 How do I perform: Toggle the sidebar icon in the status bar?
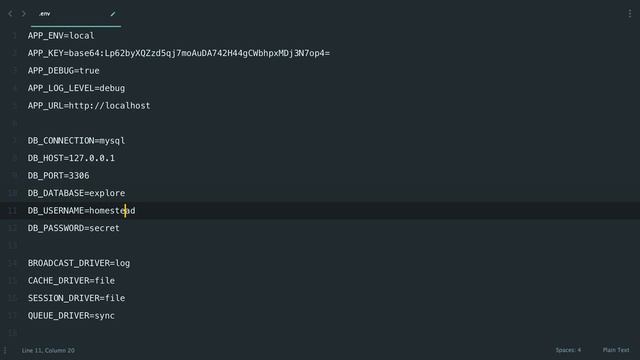pos(5,350)
